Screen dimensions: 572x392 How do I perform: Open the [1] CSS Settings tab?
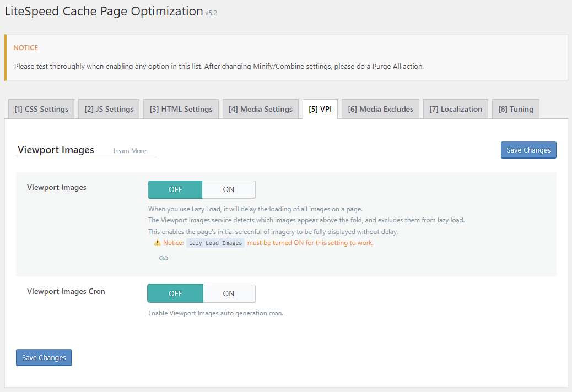41,110
